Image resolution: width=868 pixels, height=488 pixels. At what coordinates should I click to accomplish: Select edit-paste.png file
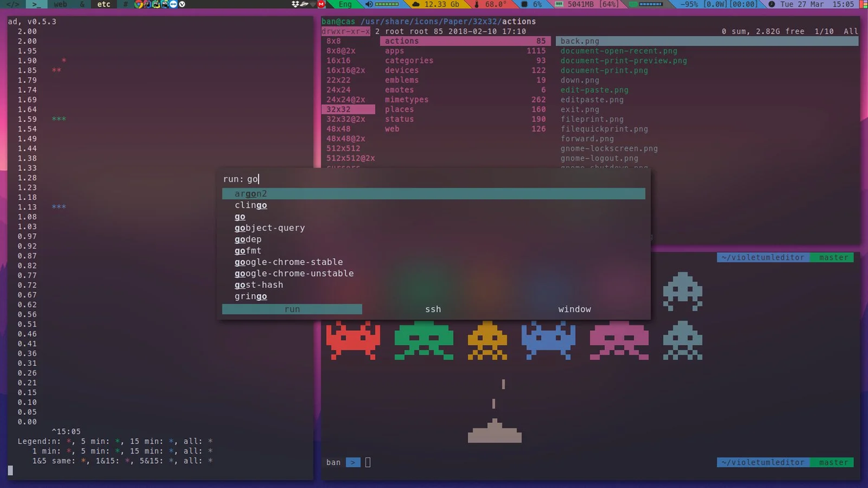[x=594, y=89]
